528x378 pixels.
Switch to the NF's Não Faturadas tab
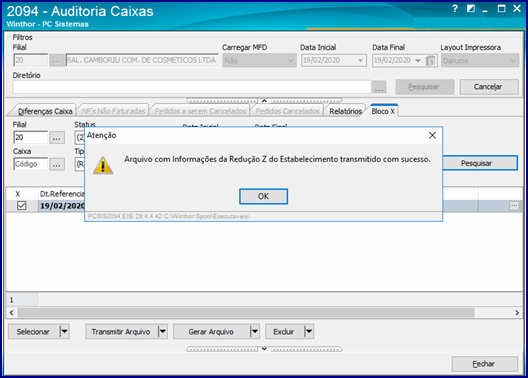(x=113, y=111)
